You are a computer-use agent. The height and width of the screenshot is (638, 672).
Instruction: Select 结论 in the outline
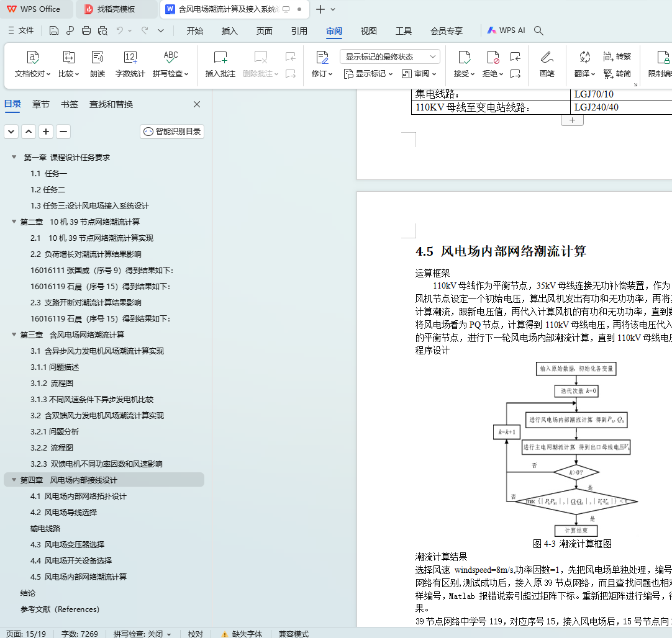(x=28, y=593)
